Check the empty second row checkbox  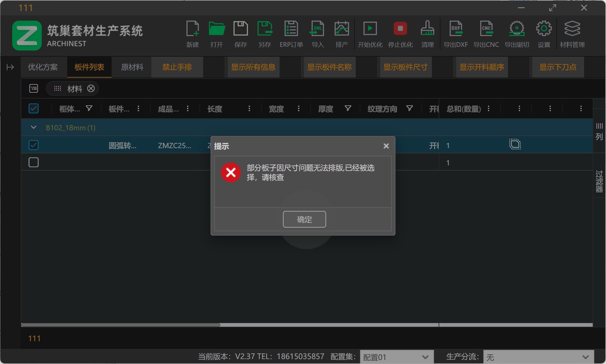tap(34, 162)
